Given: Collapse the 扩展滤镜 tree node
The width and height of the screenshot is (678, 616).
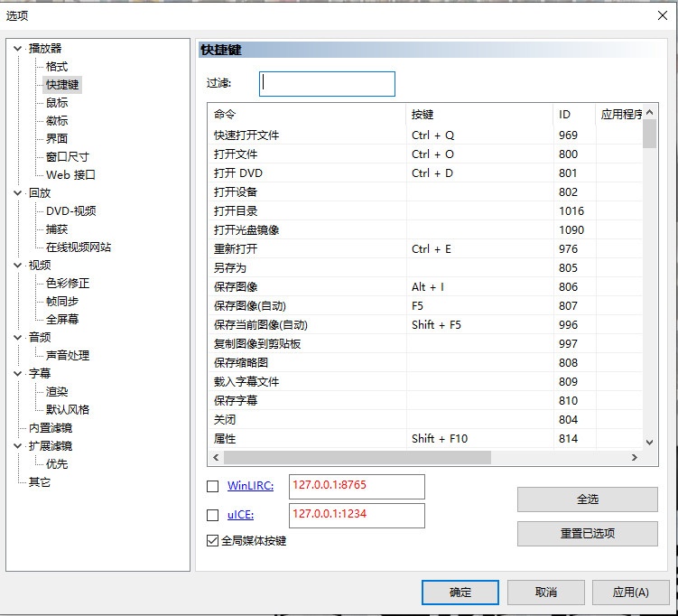Looking at the screenshot, I should [x=18, y=445].
